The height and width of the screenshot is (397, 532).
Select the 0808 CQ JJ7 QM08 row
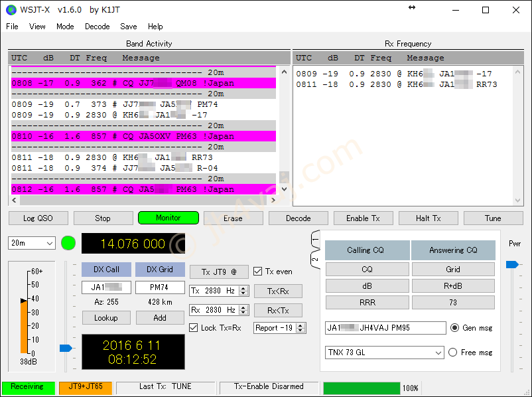(x=143, y=83)
